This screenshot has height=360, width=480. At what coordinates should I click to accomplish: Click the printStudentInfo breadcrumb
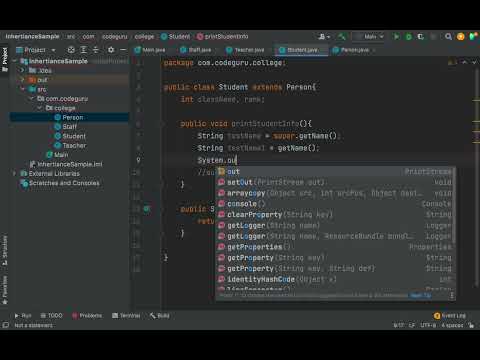223,36
